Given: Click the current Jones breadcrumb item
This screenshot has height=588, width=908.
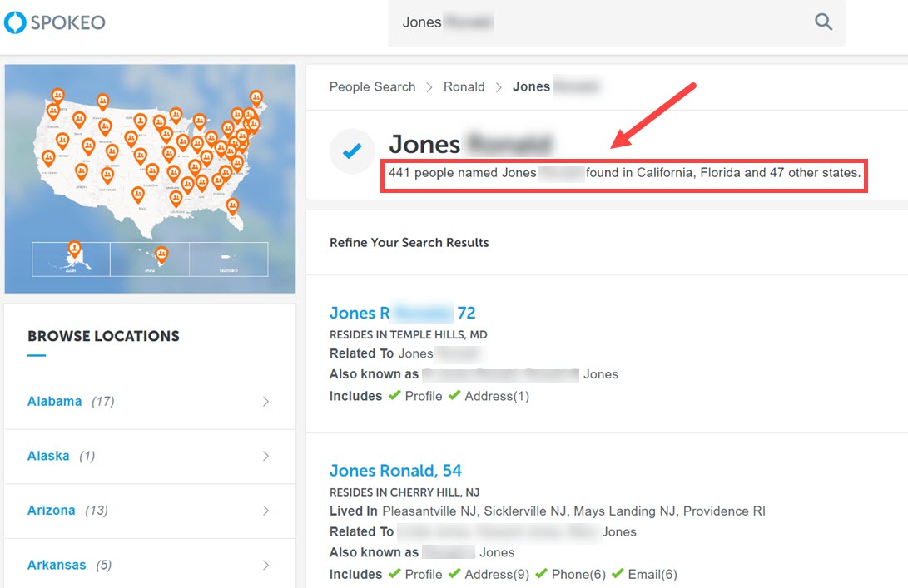Looking at the screenshot, I should (x=531, y=86).
